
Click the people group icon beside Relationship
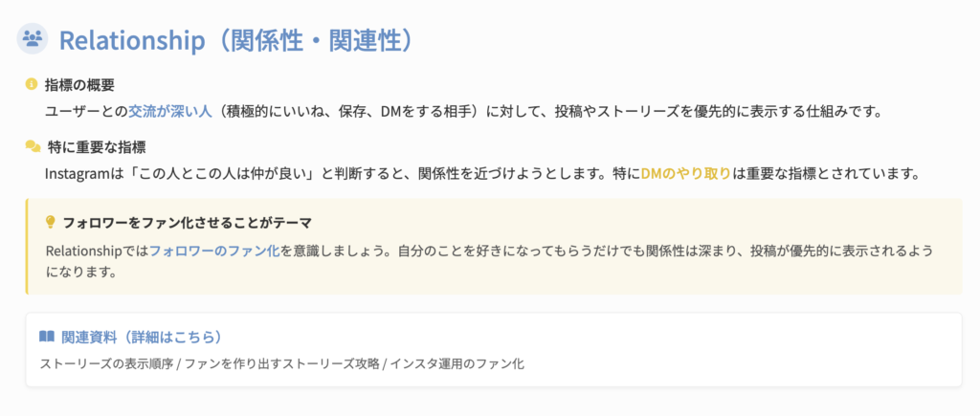coord(33,39)
